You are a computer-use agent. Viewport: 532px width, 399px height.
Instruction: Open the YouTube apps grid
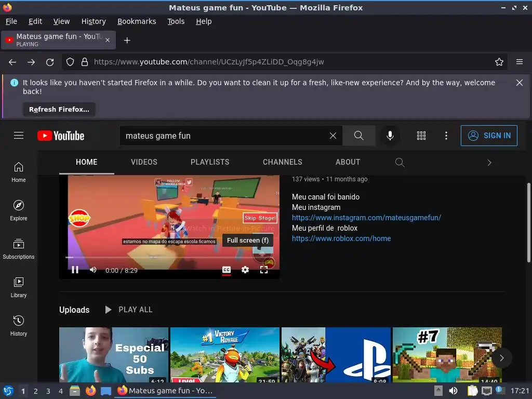421,136
